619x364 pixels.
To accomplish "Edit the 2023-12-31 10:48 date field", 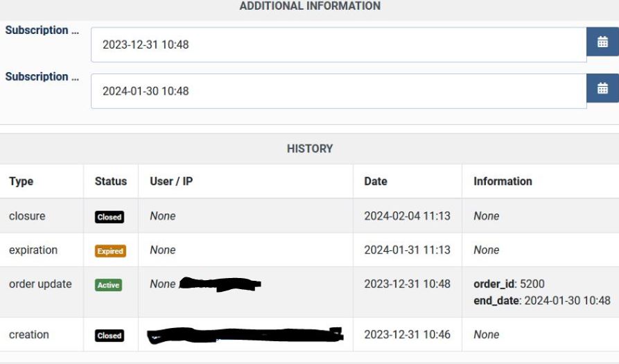I will coord(339,44).
